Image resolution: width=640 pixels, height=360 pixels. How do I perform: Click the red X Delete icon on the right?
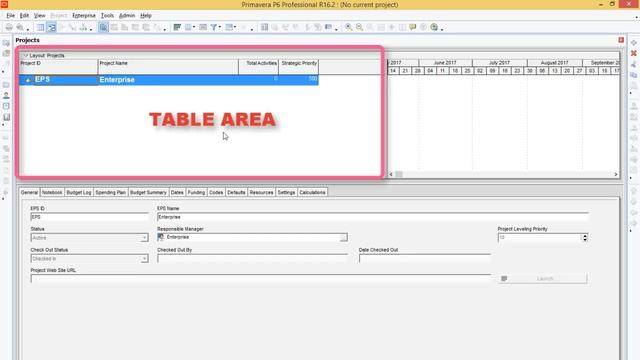tap(633, 53)
